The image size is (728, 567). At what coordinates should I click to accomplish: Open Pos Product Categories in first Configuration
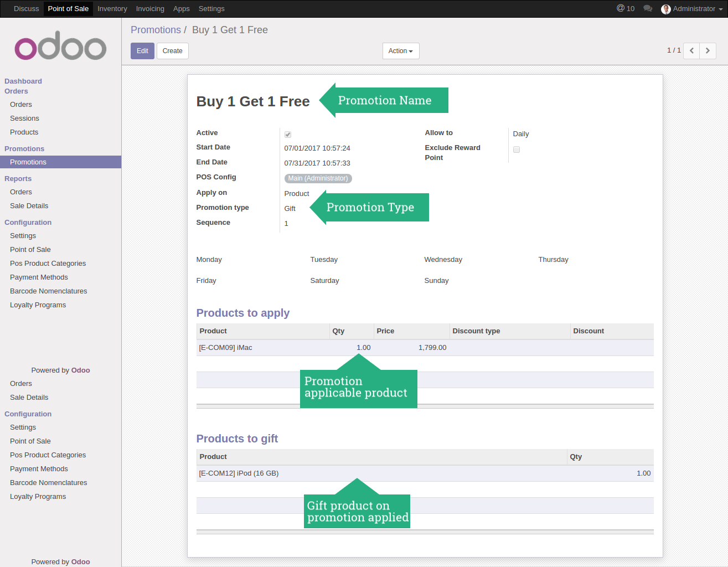[48, 264]
